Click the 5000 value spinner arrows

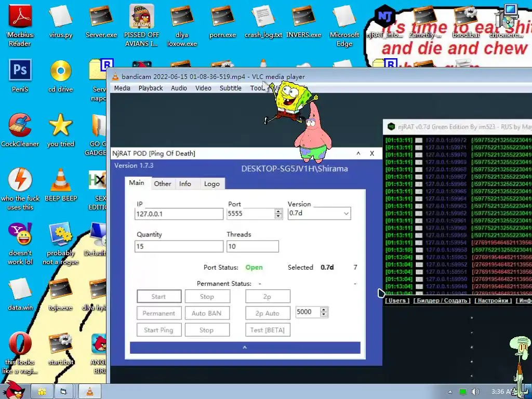pos(324,312)
